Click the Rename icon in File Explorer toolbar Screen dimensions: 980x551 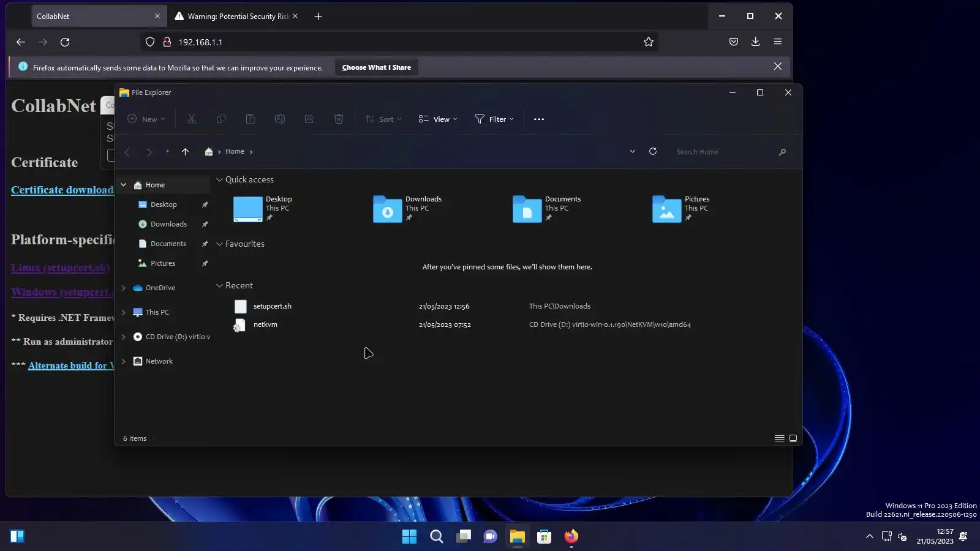coord(280,119)
